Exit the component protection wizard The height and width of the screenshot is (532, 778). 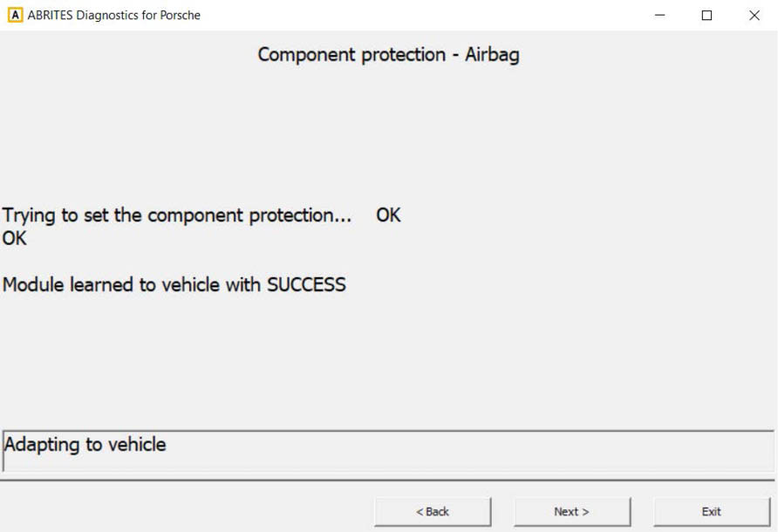(x=711, y=512)
